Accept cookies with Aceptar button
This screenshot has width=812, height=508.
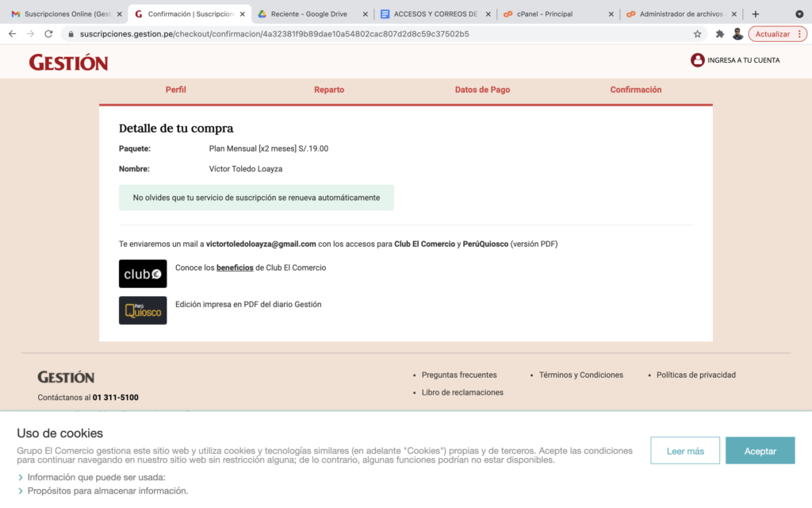tap(760, 451)
